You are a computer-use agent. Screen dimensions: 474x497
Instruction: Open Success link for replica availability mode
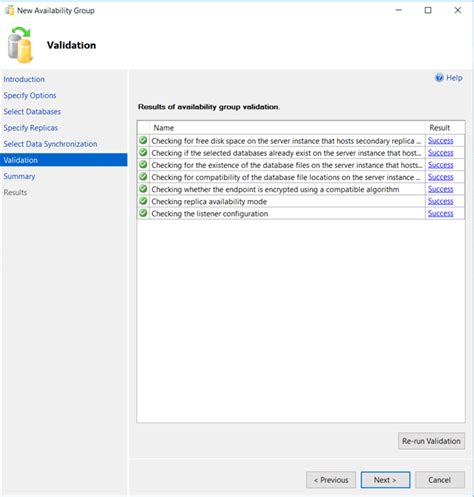coord(440,201)
